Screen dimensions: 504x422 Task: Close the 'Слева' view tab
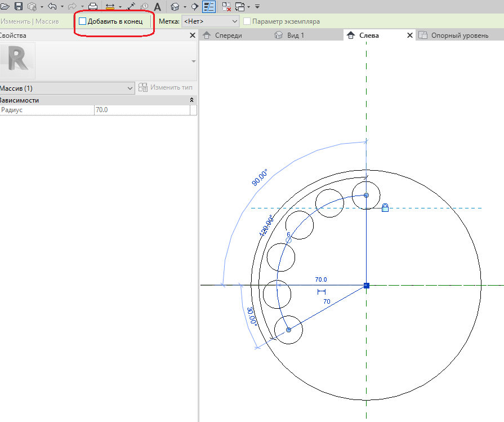coord(410,35)
